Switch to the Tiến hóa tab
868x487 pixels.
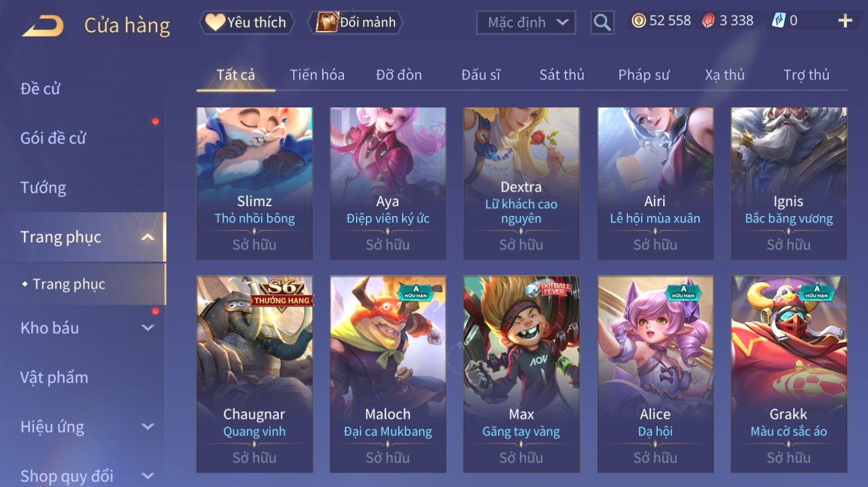point(317,75)
